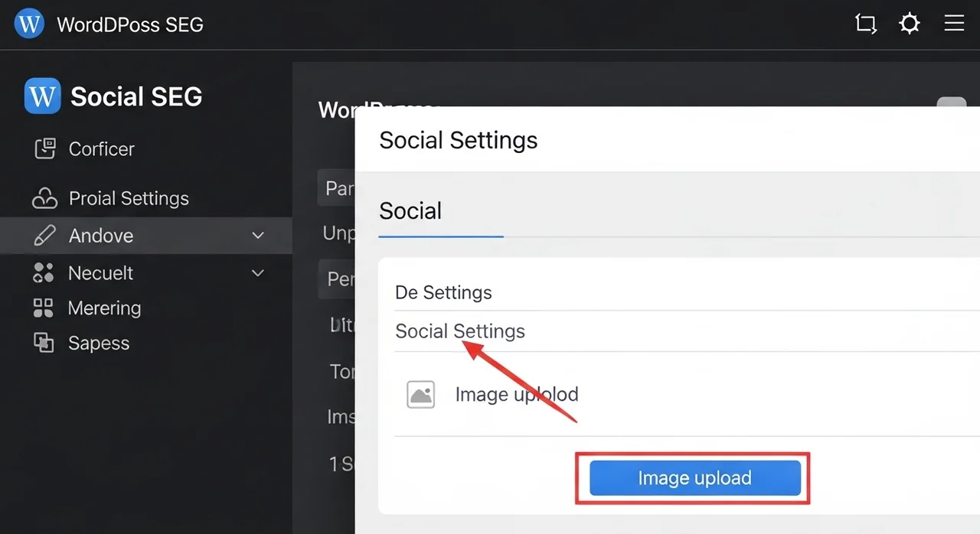Expand the Andove menu chevron

pos(258,236)
